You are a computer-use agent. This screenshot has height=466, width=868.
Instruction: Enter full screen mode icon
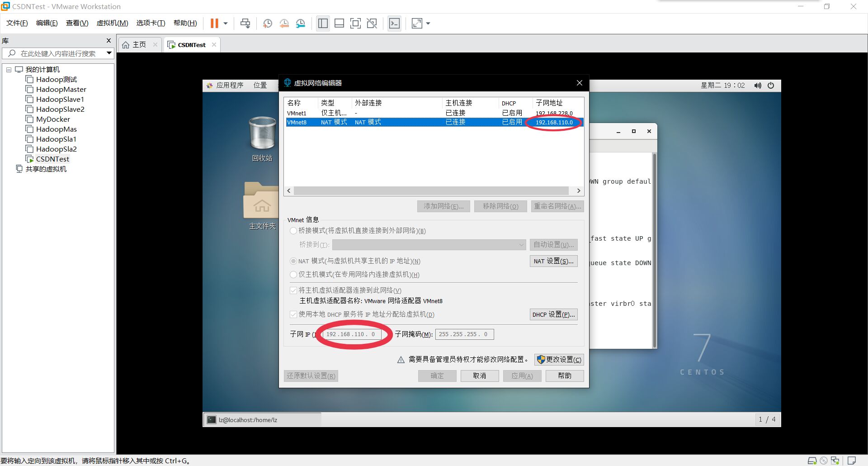[356, 23]
